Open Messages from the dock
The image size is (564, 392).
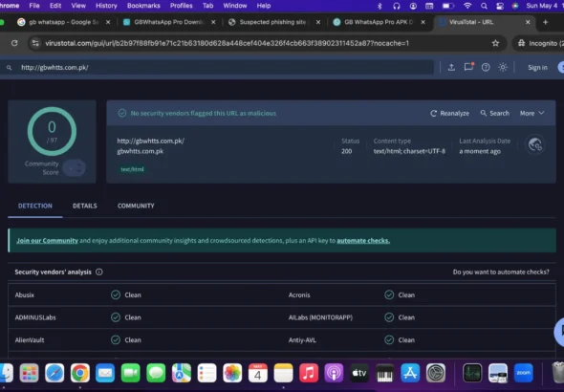point(156,373)
